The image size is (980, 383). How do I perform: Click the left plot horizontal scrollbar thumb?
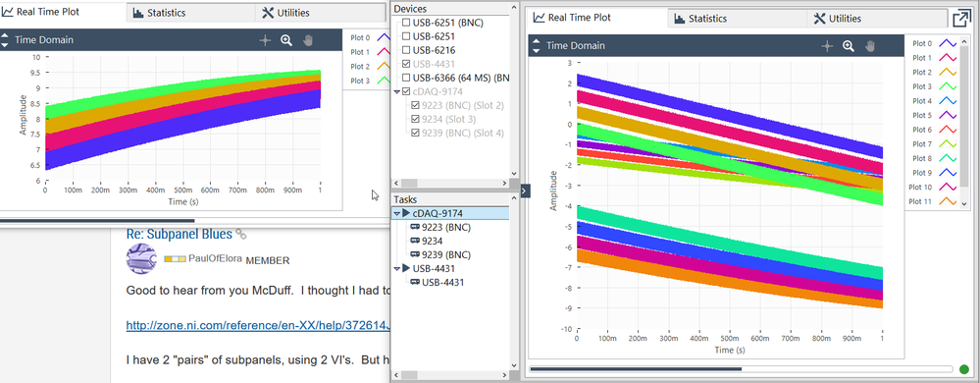point(97,220)
